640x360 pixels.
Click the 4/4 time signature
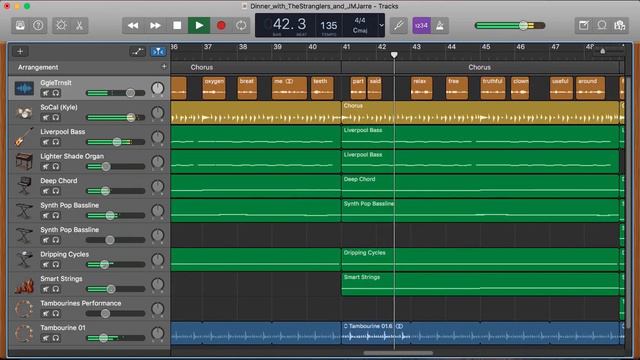click(360, 20)
